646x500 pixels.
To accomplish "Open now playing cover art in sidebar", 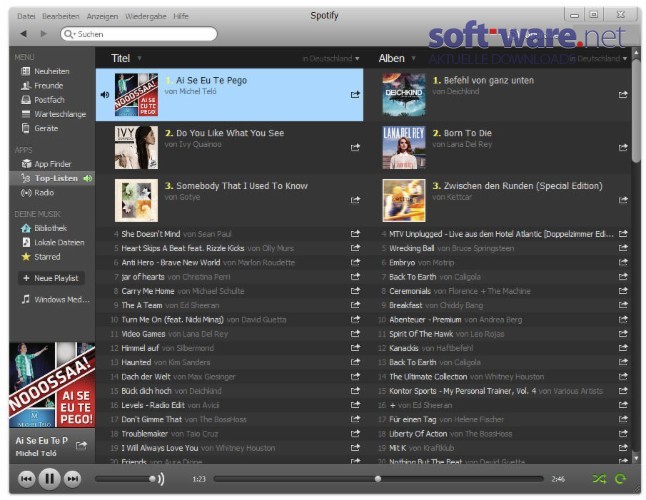I will (x=52, y=385).
